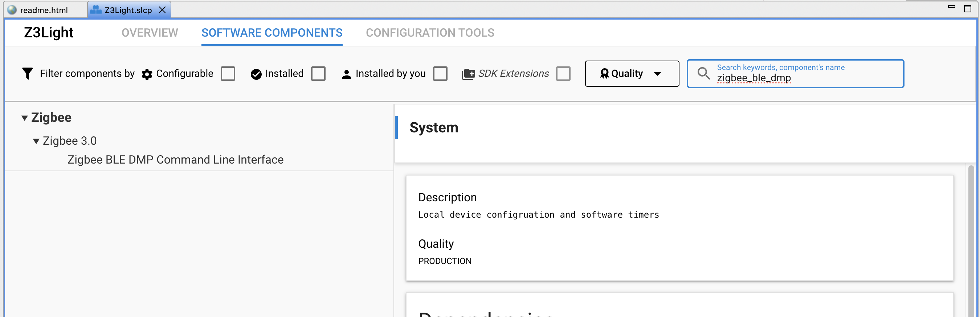
Task: Select Zigbee BLE DMP Command Line Interface
Action: point(175,160)
